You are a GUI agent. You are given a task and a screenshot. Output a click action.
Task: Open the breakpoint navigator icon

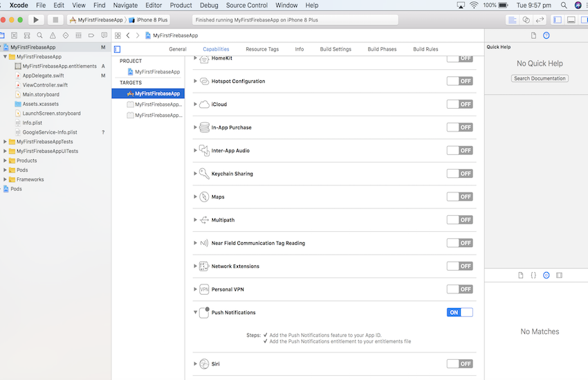pyautogui.click(x=91, y=35)
